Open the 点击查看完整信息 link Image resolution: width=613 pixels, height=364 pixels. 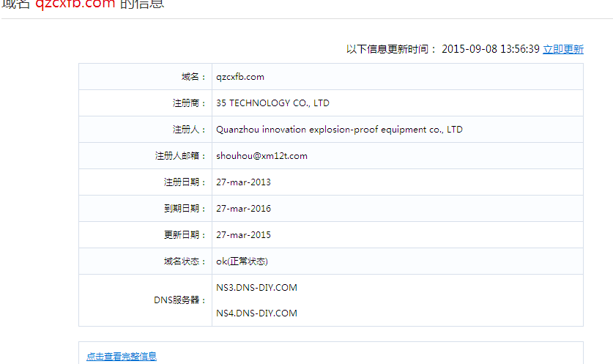122,356
